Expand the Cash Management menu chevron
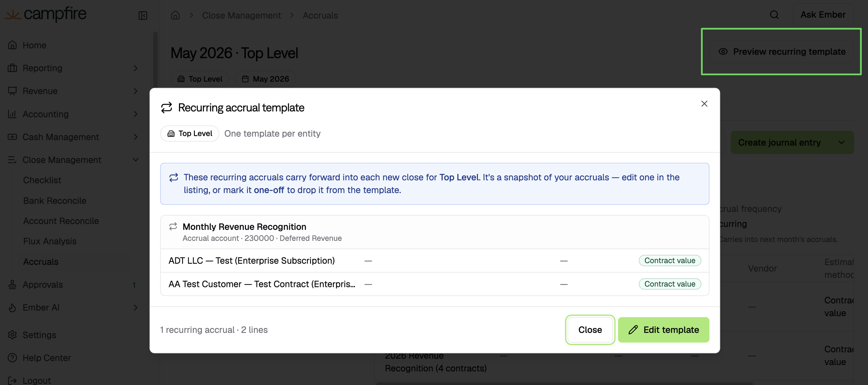 (x=135, y=137)
